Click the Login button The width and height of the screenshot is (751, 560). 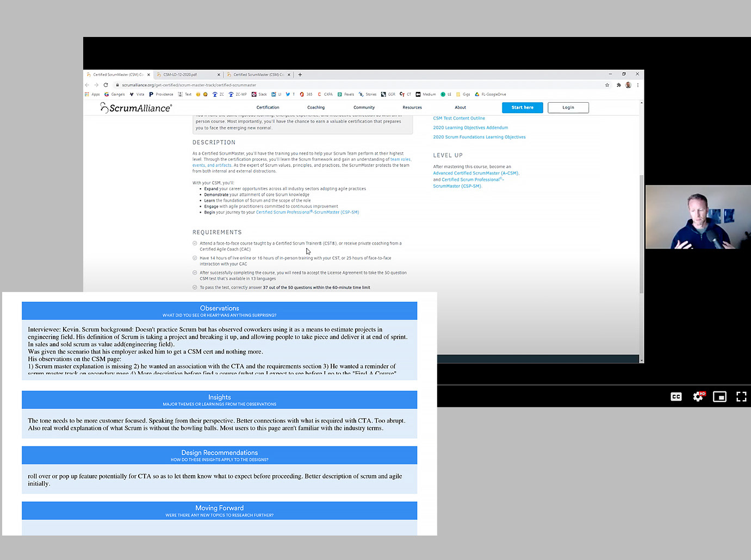pyautogui.click(x=568, y=108)
